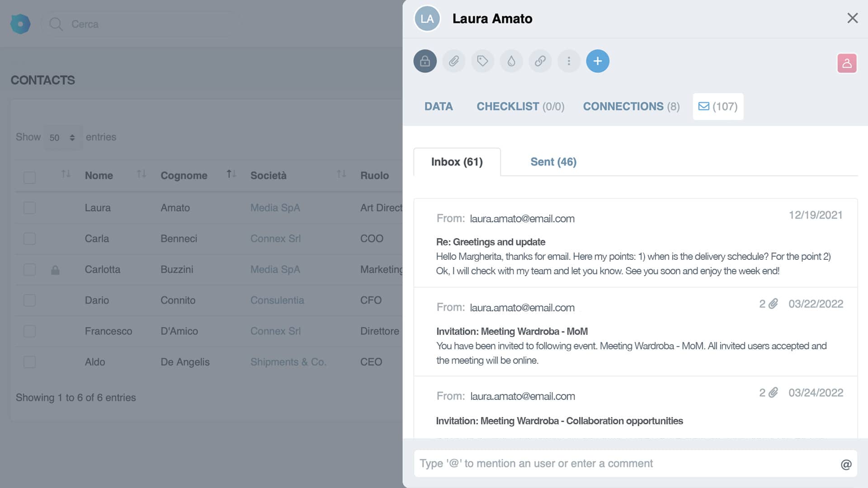
Task: Click the paperclip attachment icon in toolbar
Action: tap(454, 61)
